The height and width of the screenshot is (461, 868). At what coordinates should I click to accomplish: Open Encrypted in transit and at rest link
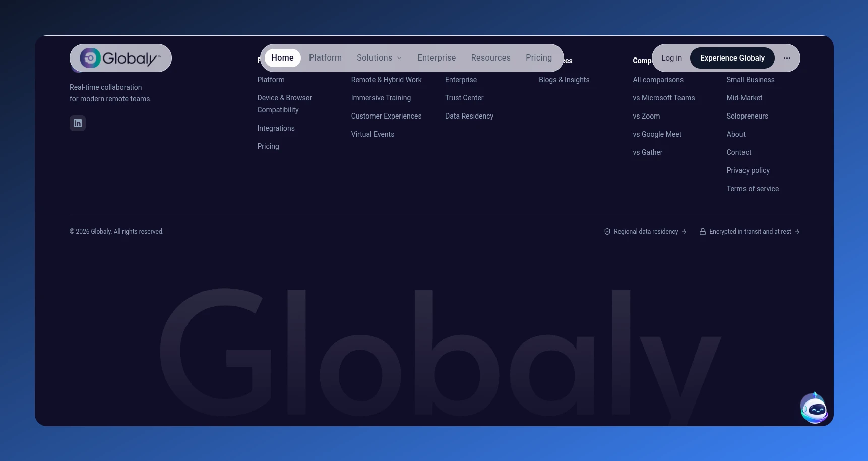[750, 232]
